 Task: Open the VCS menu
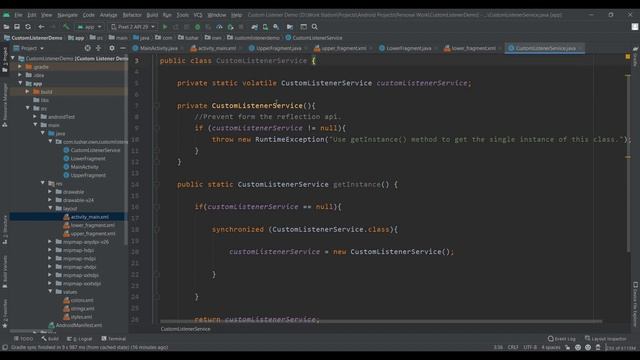click(198, 15)
